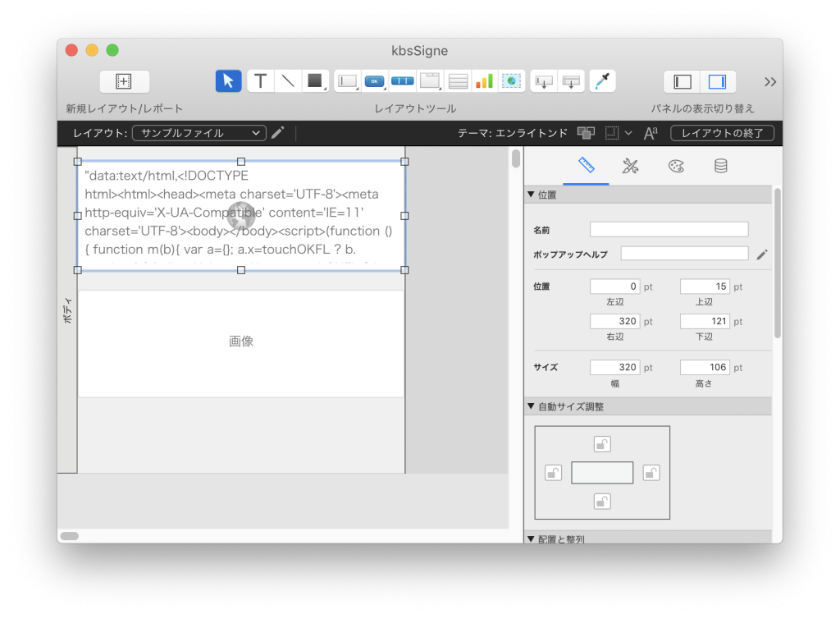Click the テーマ: エンライトンド label
The image size is (840, 619).
pos(512,133)
